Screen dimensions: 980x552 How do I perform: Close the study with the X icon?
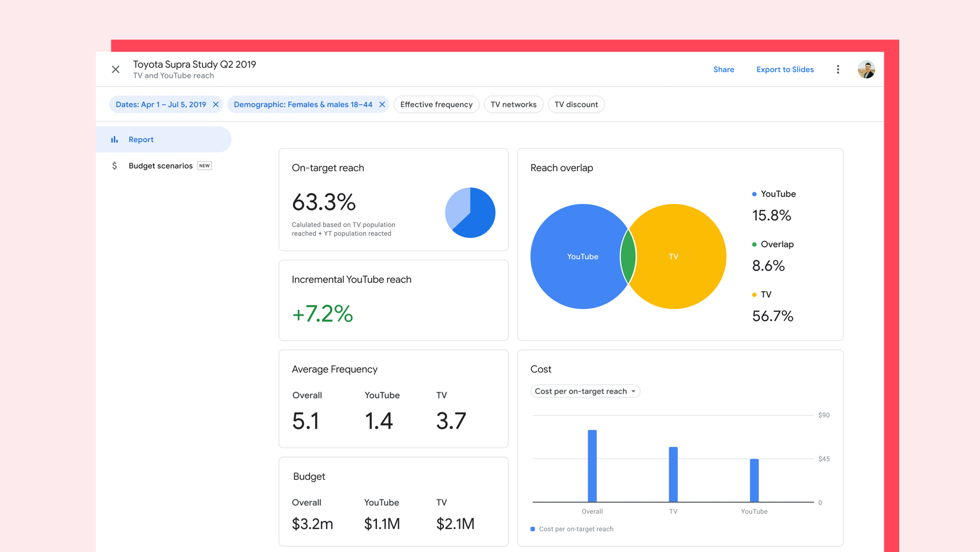[115, 69]
